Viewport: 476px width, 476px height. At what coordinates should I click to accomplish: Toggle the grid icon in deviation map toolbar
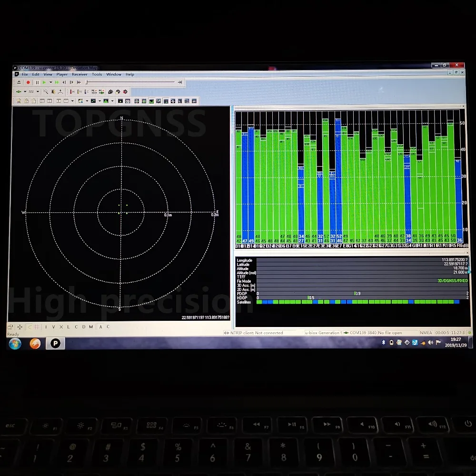[37, 327]
